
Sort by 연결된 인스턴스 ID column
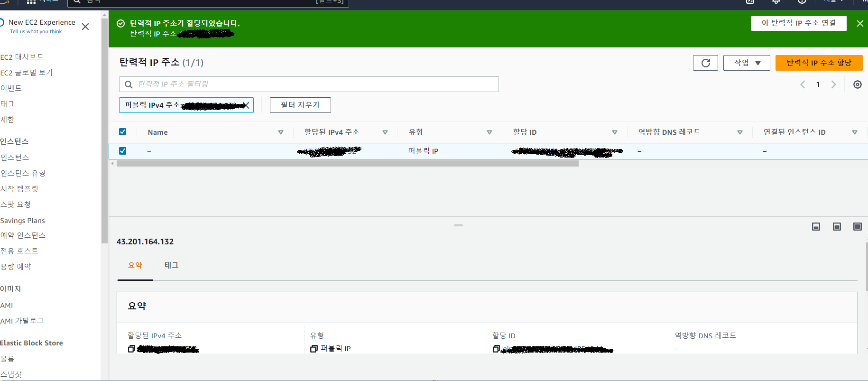(855, 132)
